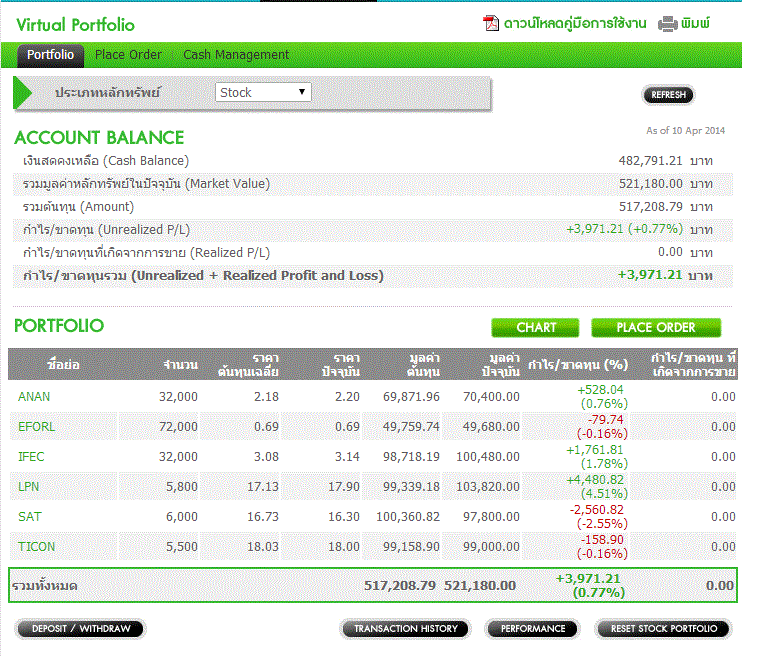The width and height of the screenshot is (759, 672).
Task: Open the Stock security type dropdown
Action: coord(263,92)
